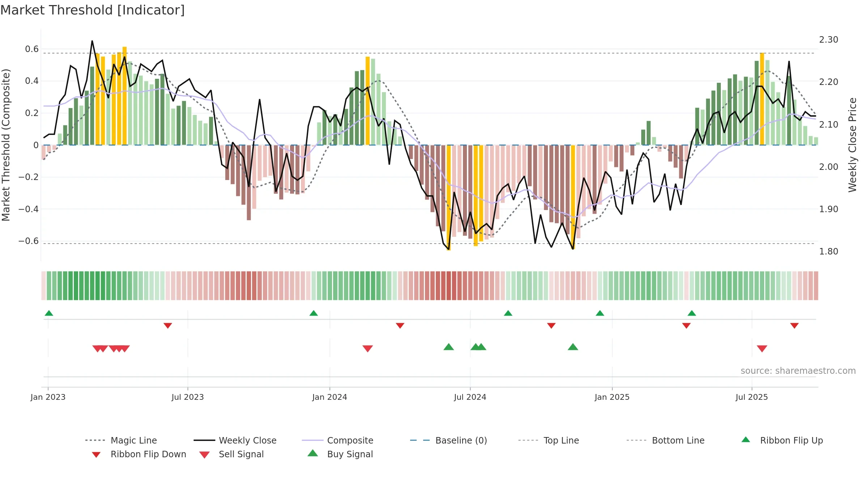Click the green Buy Signal legend triangle
868x488 pixels.
313,453
